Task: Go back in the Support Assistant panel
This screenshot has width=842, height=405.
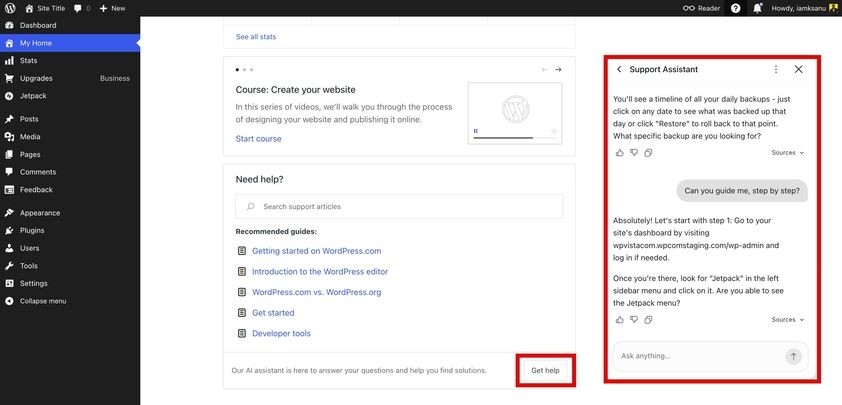Action: pos(619,69)
